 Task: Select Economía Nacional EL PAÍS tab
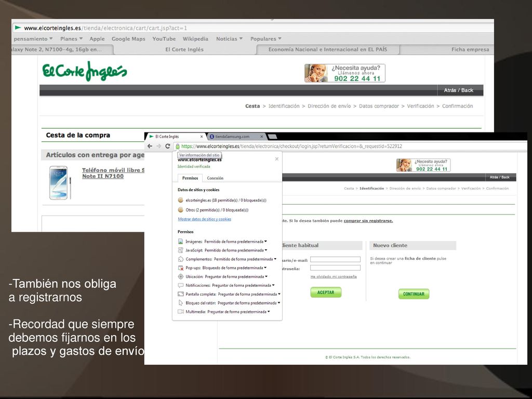pyautogui.click(x=328, y=49)
